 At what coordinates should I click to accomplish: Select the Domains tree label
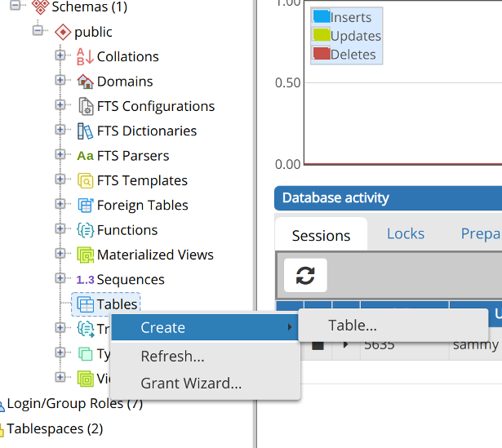125,82
